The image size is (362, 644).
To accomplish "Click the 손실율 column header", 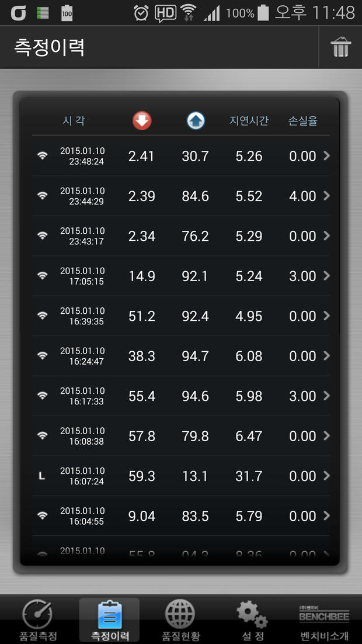I will [x=303, y=121].
